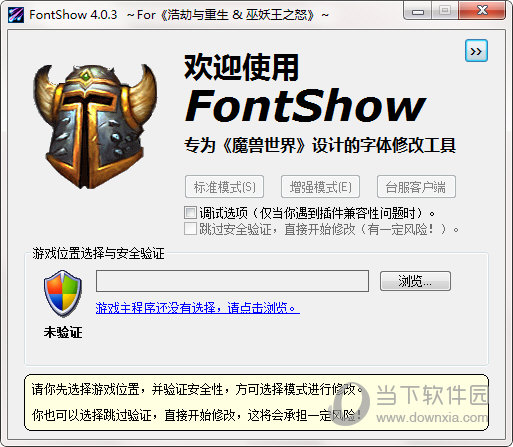Click the 游戏位置选择与安全验证 group label
Screen dimensions: 513x447
(x=98, y=253)
